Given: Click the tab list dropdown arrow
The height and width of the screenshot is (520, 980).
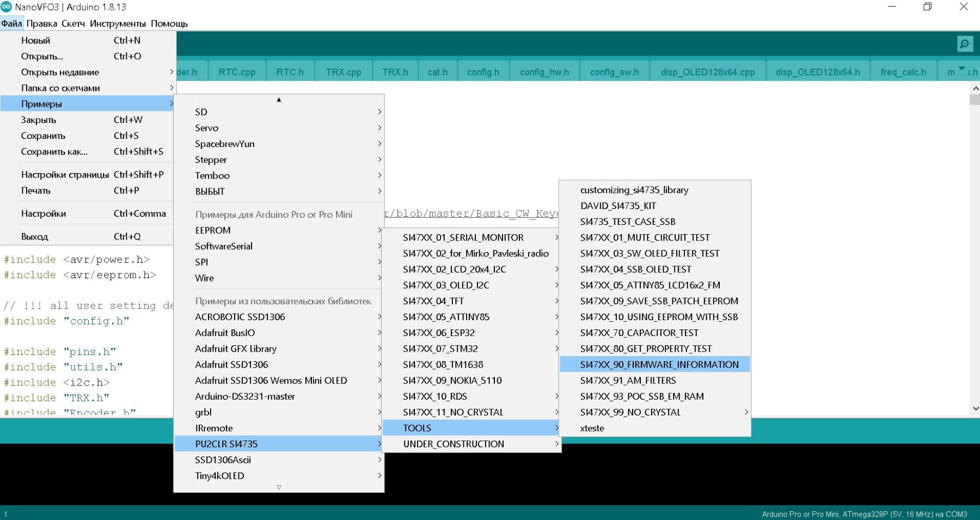Looking at the screenshot, I should tap(961, 69).
